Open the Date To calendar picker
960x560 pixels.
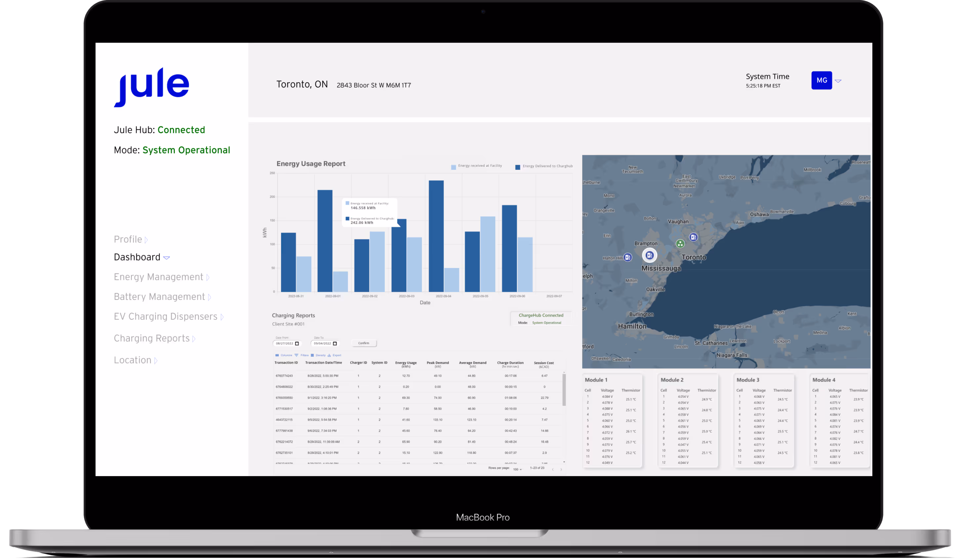pyautogui.click(x=335, y=343)
